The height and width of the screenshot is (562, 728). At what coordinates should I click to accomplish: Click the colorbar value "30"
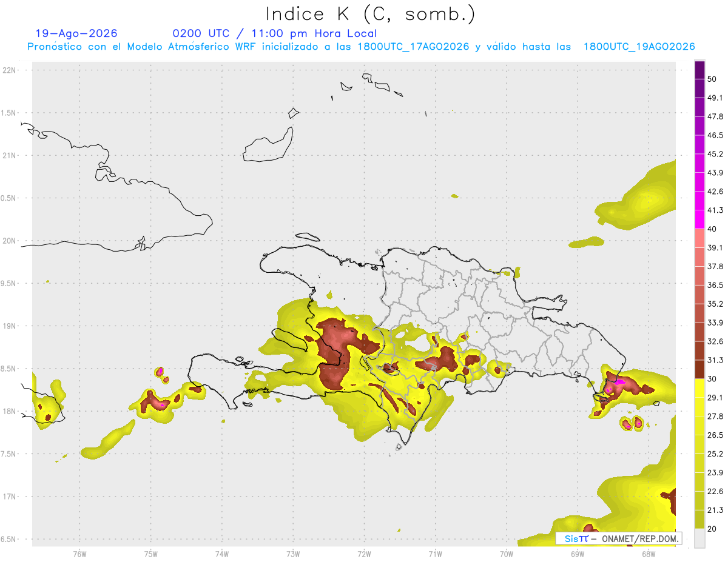pyautogui.click(x=712, y=379)
